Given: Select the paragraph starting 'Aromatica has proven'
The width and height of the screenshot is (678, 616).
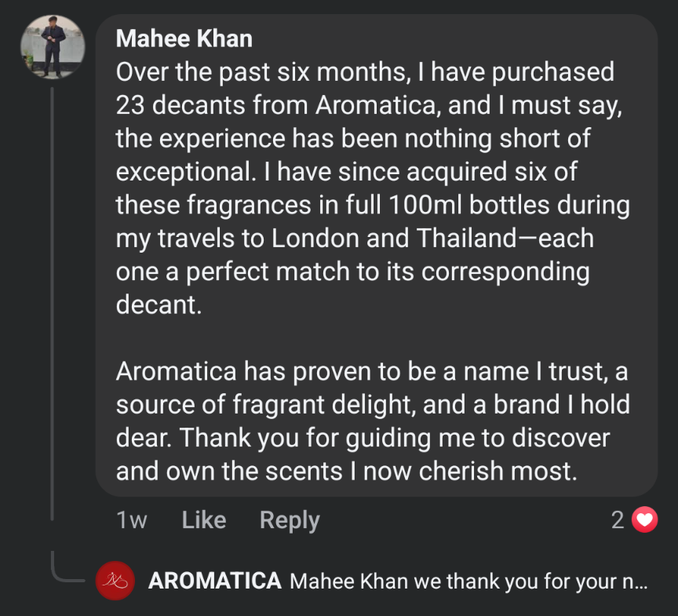Looking at the screenshot, I should click(x=373, y=421).
